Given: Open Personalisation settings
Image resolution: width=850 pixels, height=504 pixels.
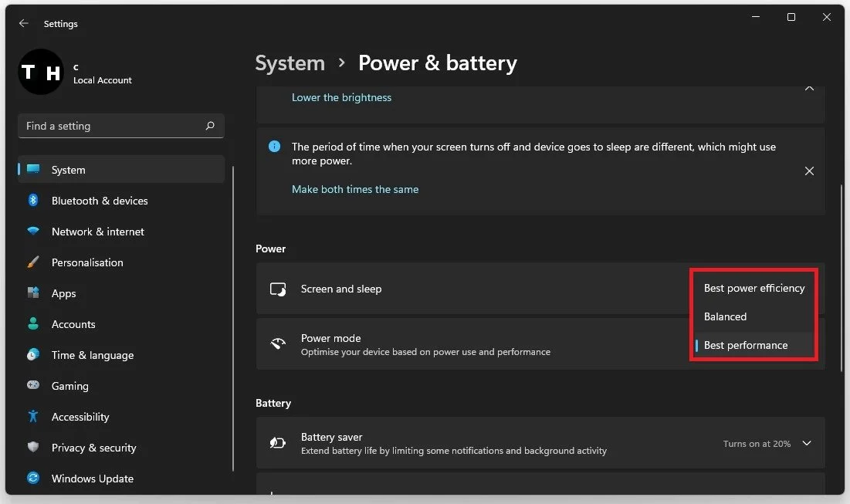Looking at the screenshot, I should (121, 262).
